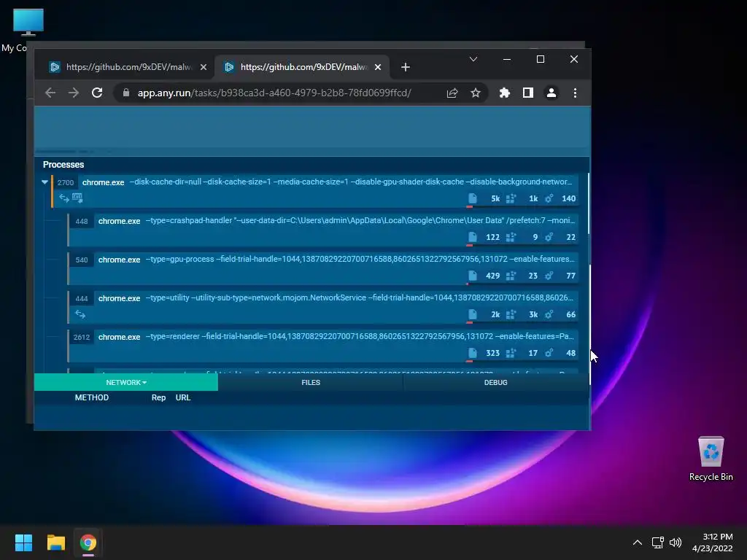Click registry icon showing 23 for process 540
Image resolution: width=747 pixels, height=560 pixels.
coord(511,276)
